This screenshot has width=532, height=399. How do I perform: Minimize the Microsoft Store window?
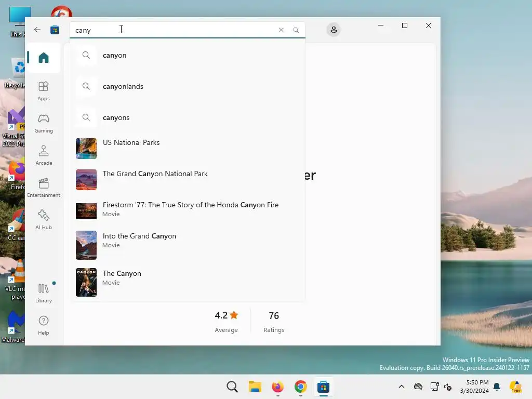click(x=381, y=25)
